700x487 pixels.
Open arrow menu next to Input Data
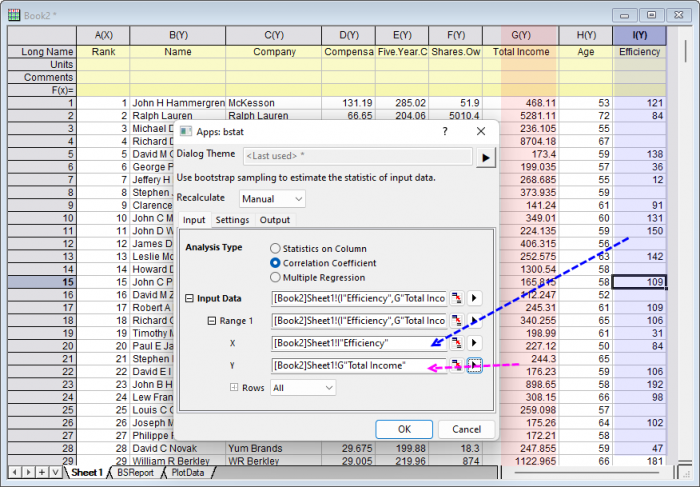coord(475,297)
